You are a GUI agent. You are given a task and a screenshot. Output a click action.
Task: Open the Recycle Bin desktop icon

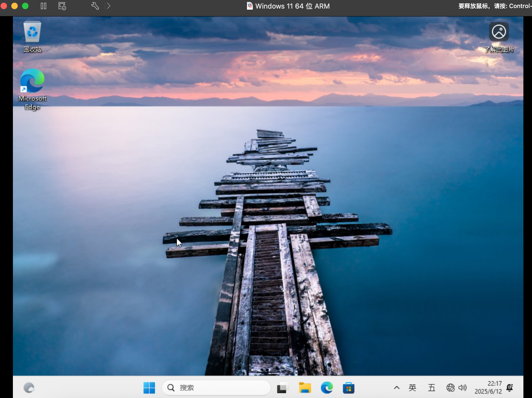click(x=32, y=37)
